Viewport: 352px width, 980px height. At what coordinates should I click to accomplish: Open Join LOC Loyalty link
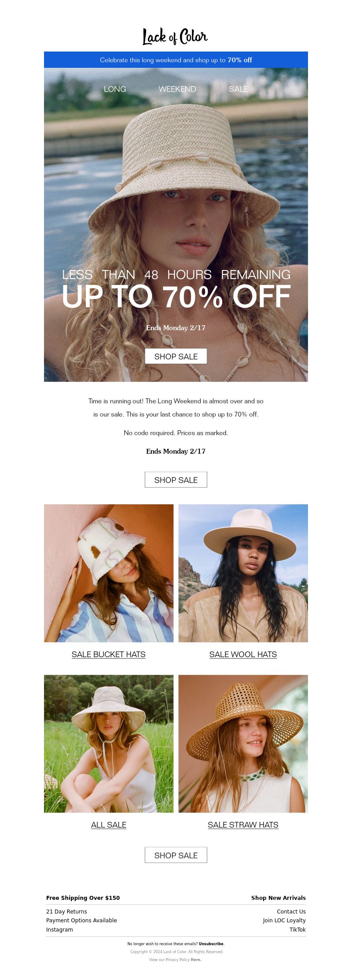click(x=284, y=920)
